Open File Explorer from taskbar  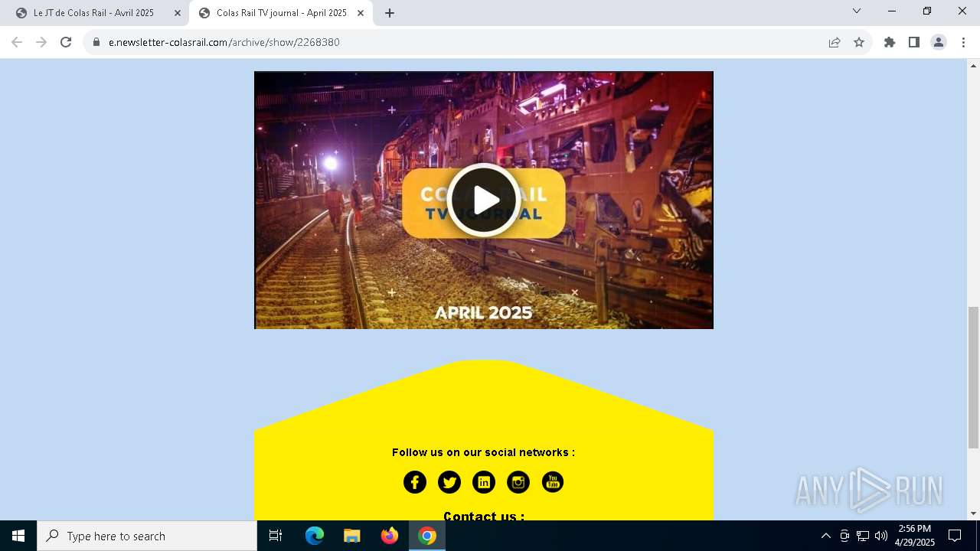[x=352, y=536]
